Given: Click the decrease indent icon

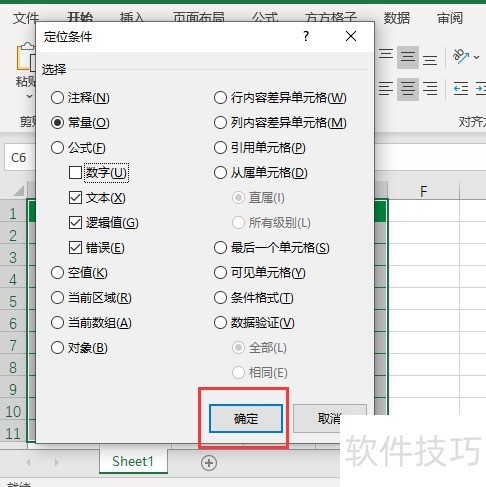Looking at the screenshot, I should point(461,89).
